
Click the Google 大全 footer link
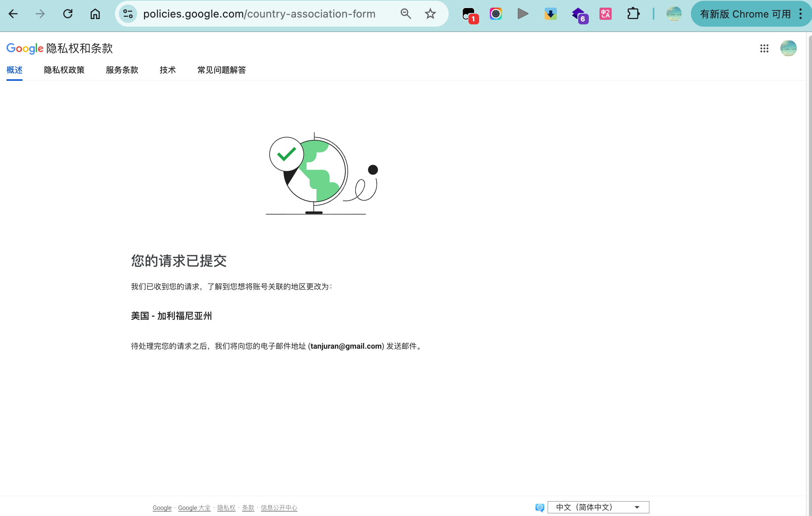(194, 508)
